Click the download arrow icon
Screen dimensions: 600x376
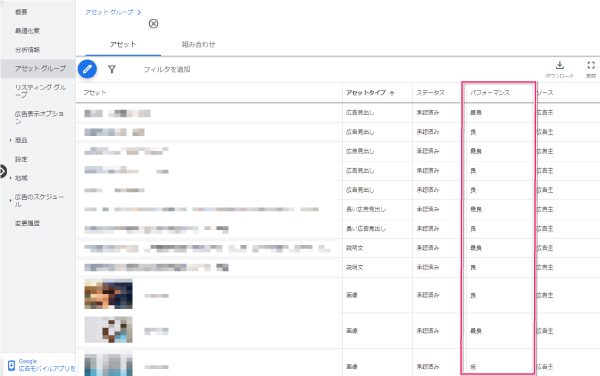559,65
